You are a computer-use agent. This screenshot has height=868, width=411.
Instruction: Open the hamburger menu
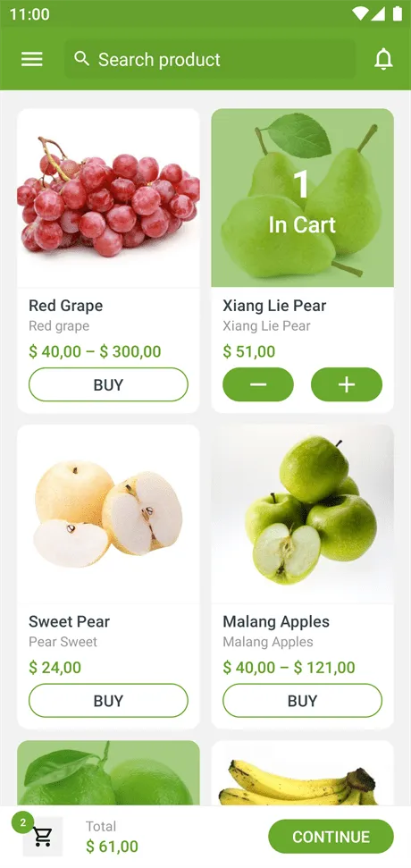coord(31,59)
